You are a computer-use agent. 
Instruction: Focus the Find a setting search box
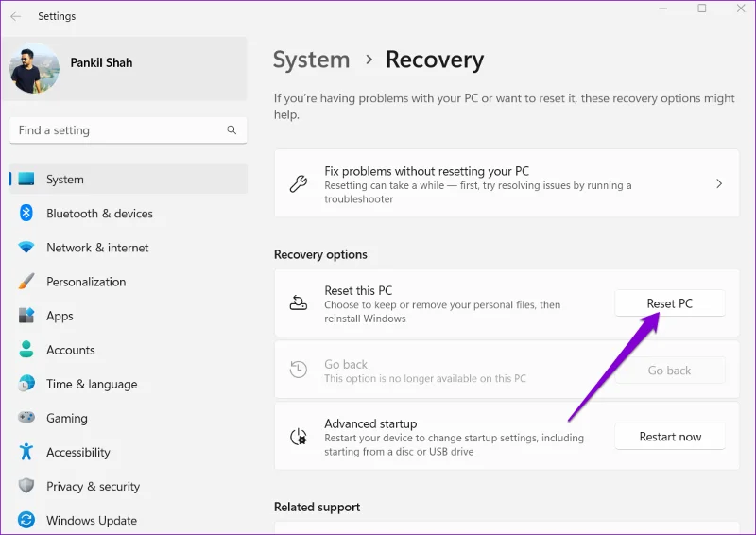coord(128,130)
